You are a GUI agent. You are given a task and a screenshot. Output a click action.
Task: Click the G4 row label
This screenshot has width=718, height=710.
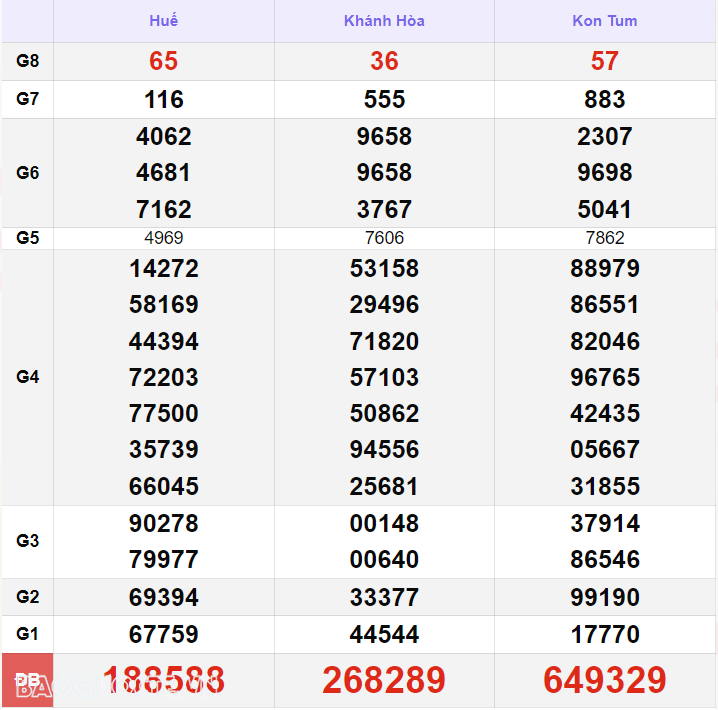tap(28, 377)
